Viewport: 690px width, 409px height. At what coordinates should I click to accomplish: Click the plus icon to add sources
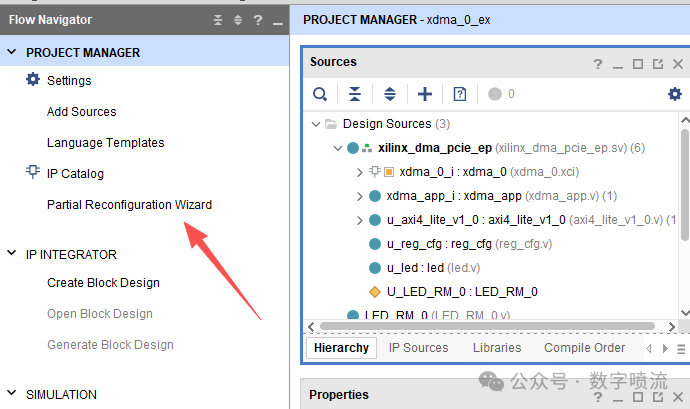[x=425, y=94]
